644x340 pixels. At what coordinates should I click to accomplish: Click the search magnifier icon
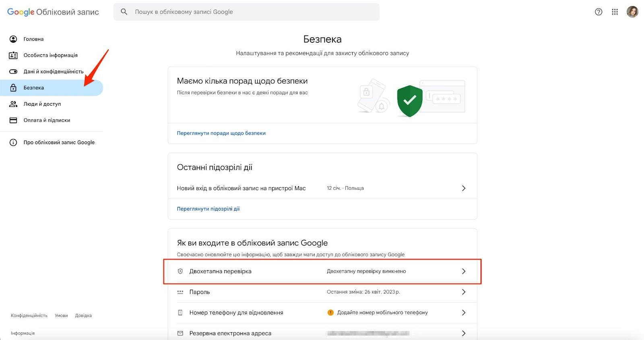(x=124, y=12)
